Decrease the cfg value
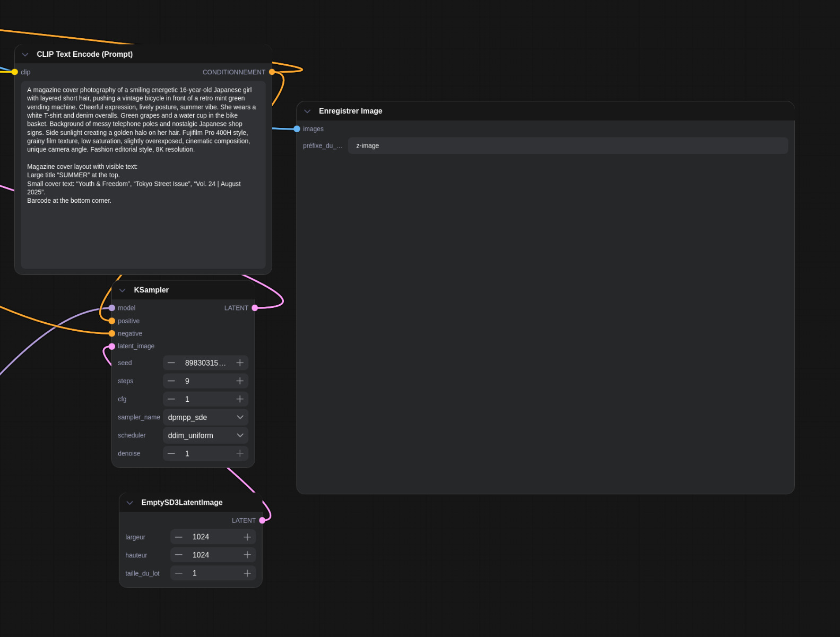 coord(171,399)
